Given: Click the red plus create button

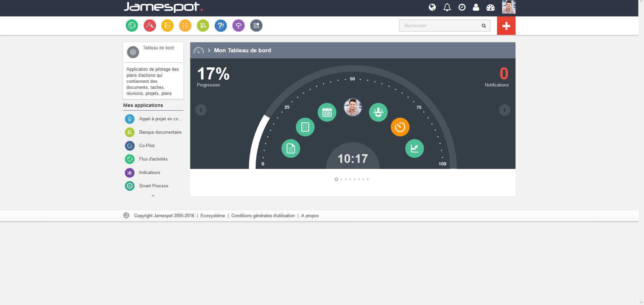Looking at the screenshot, I should (506, 26).
